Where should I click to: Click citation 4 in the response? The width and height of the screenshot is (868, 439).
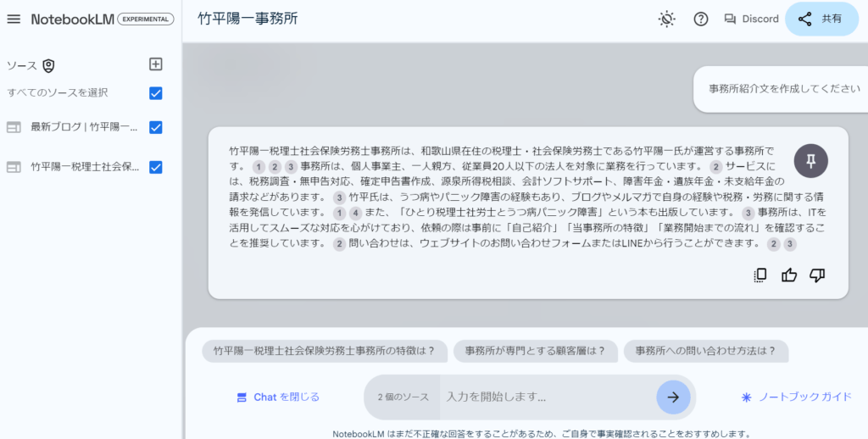(355, 213)
